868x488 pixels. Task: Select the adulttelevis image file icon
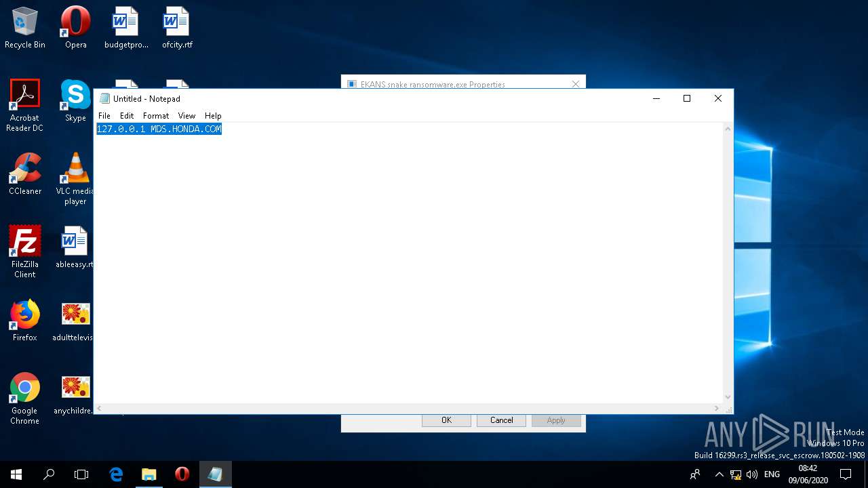[x=75, y=320]
